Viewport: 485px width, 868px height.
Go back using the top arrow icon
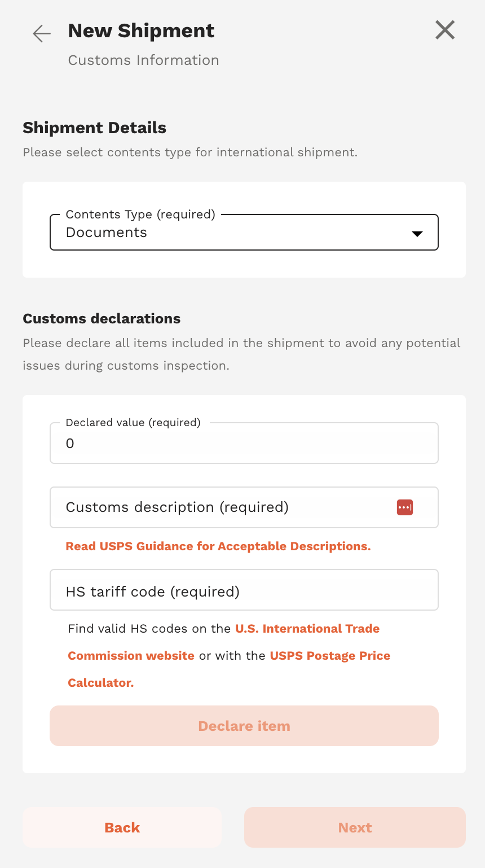click(x=42, y=34)
